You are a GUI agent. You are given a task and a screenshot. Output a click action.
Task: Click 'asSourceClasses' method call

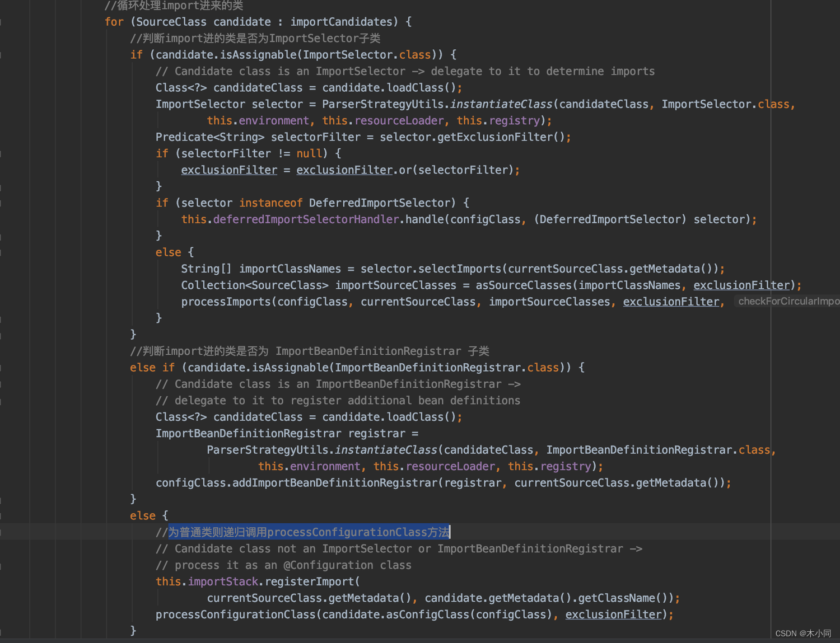[524, 285]
